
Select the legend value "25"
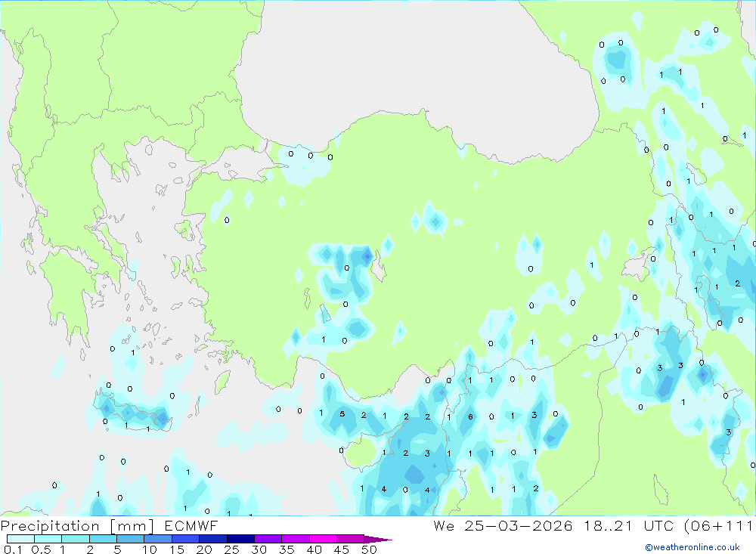232,549
